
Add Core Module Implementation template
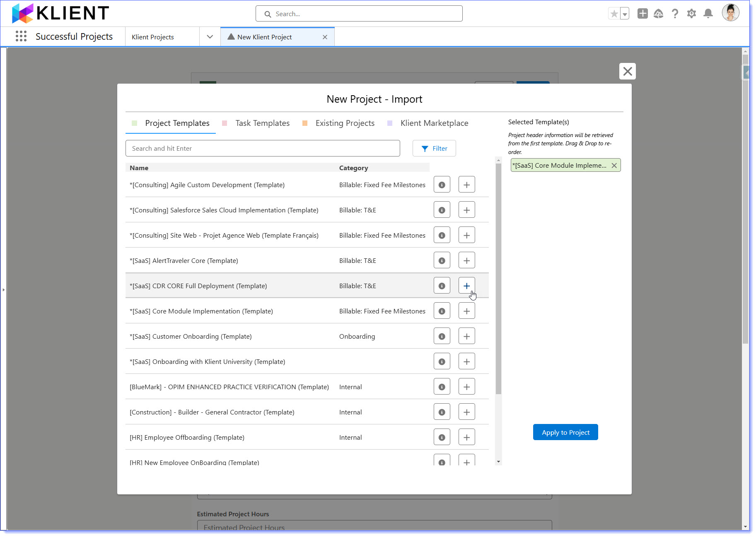click(x=466, y=311)
